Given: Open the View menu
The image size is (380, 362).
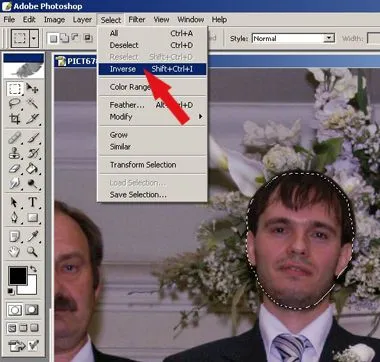Looking at the screenshot, I should pos(161,20).
